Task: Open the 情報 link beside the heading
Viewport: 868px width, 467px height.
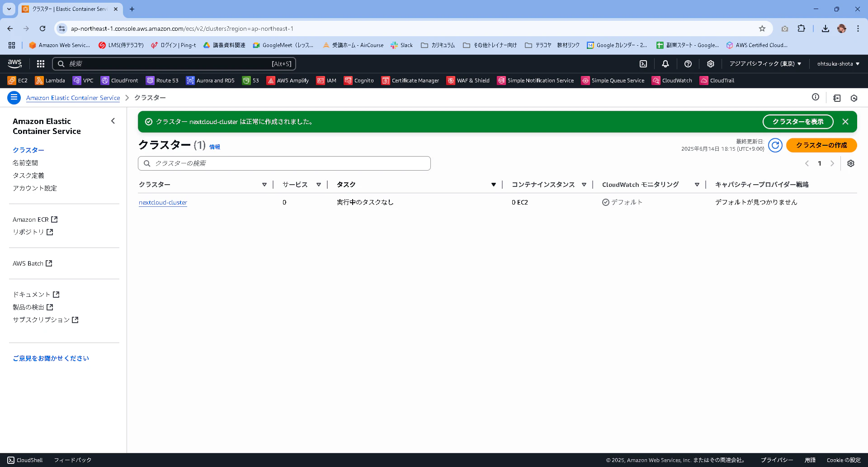Action: pos(215,147)
